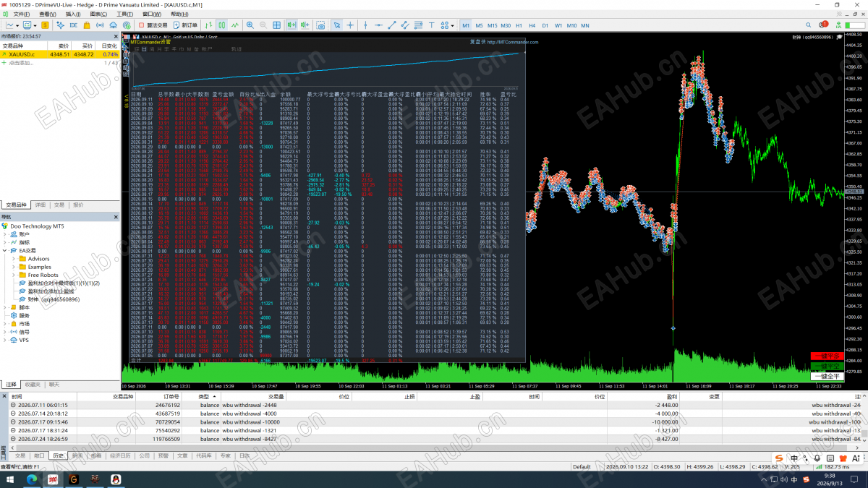Select the XAUUSD.c row in Market Watch
The height and width of the screenshot is (488, 868).
(x=60, y=54)
